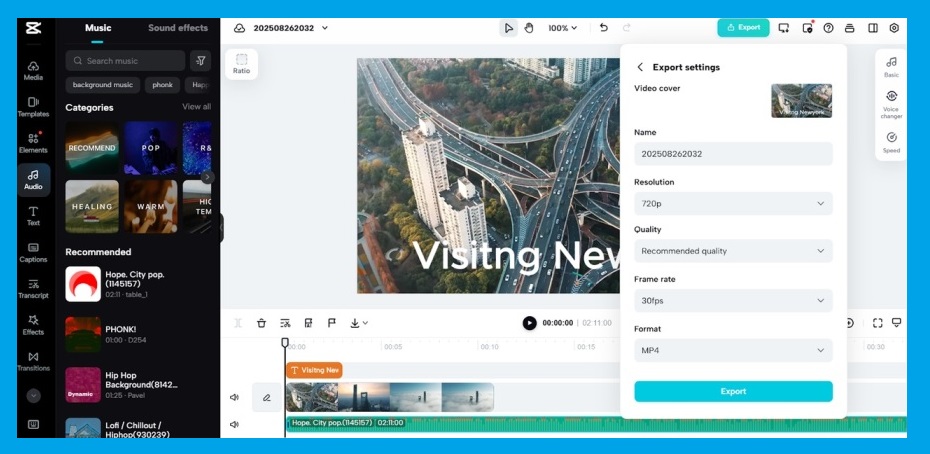Open the settings hexagon icon

click(894, 28)
